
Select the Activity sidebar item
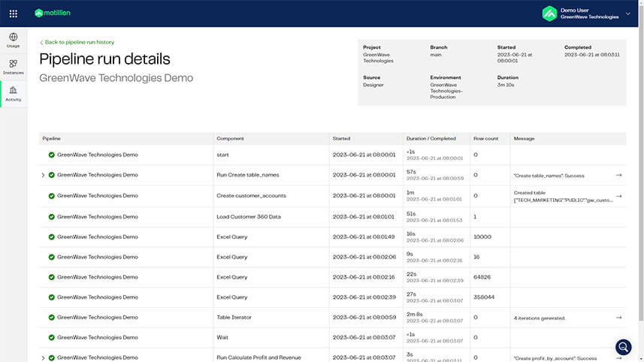coord(13,94)
